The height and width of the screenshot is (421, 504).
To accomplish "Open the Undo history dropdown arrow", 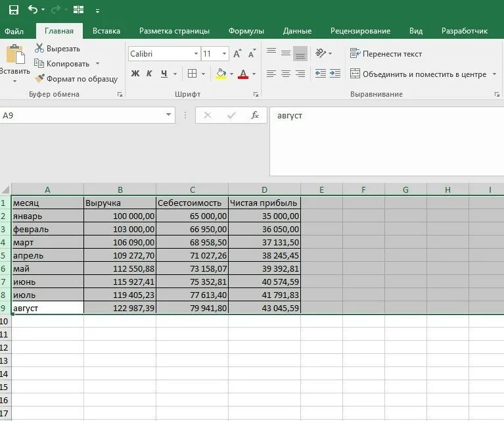I will tap(43, 10).
